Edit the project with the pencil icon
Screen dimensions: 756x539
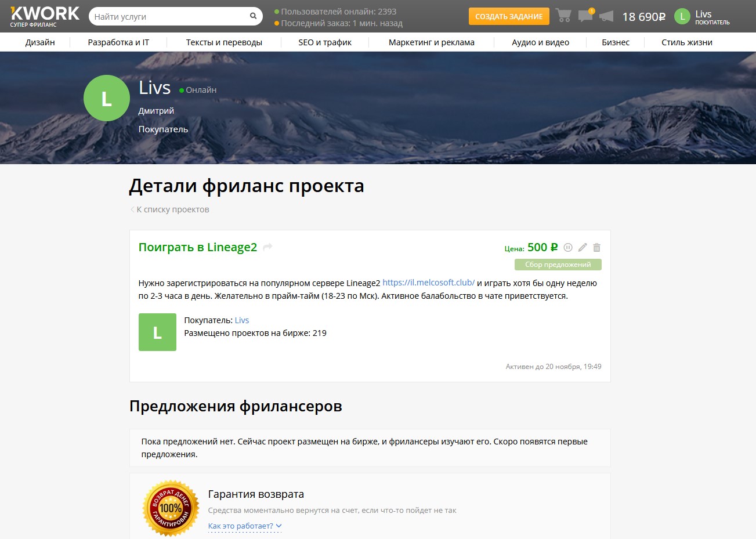coord(583,247)
